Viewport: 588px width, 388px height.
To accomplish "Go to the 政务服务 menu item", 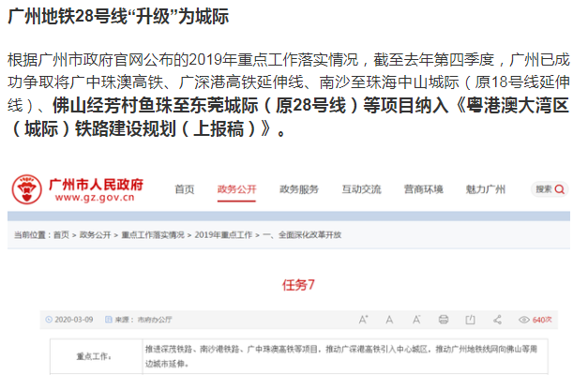I will point(299,189).
